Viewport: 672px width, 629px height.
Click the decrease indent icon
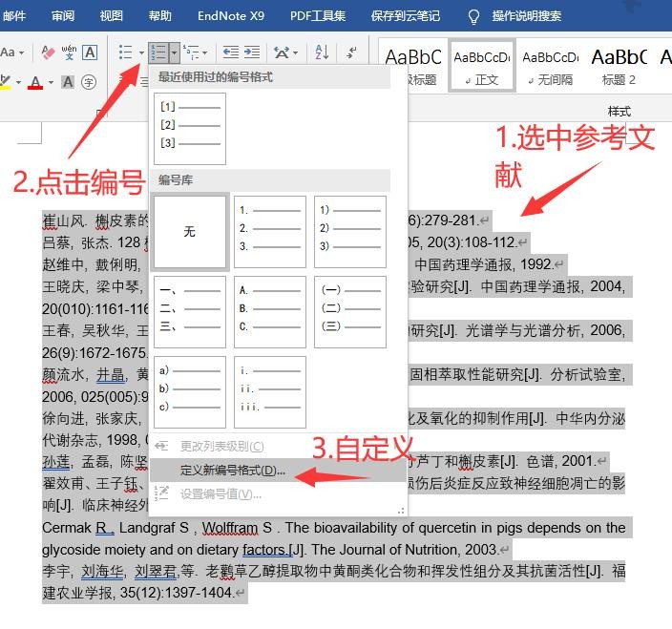pos(230,52)
